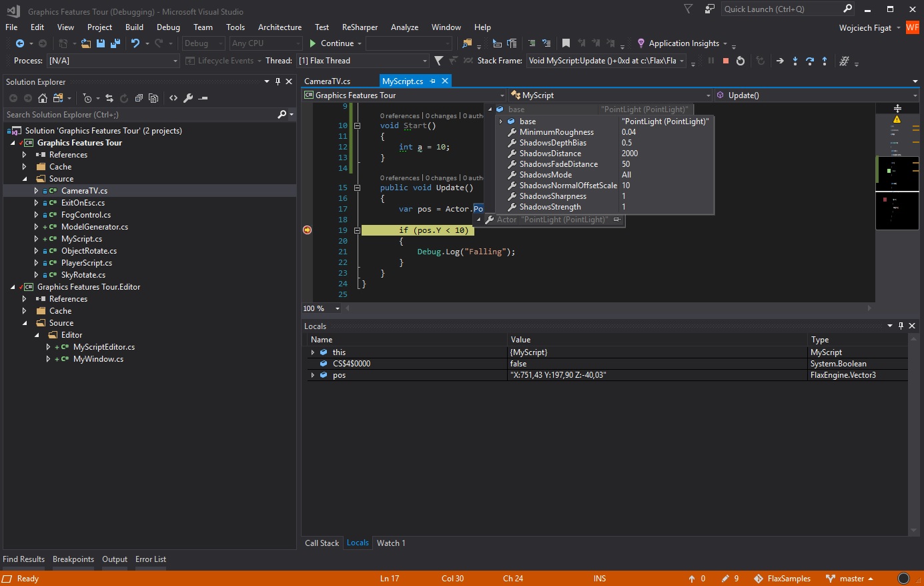Image resolution: width=924 pixels, height=586 pixels.
Task: Click the editor horizontal scrollbar
Action: pos(609,308)
